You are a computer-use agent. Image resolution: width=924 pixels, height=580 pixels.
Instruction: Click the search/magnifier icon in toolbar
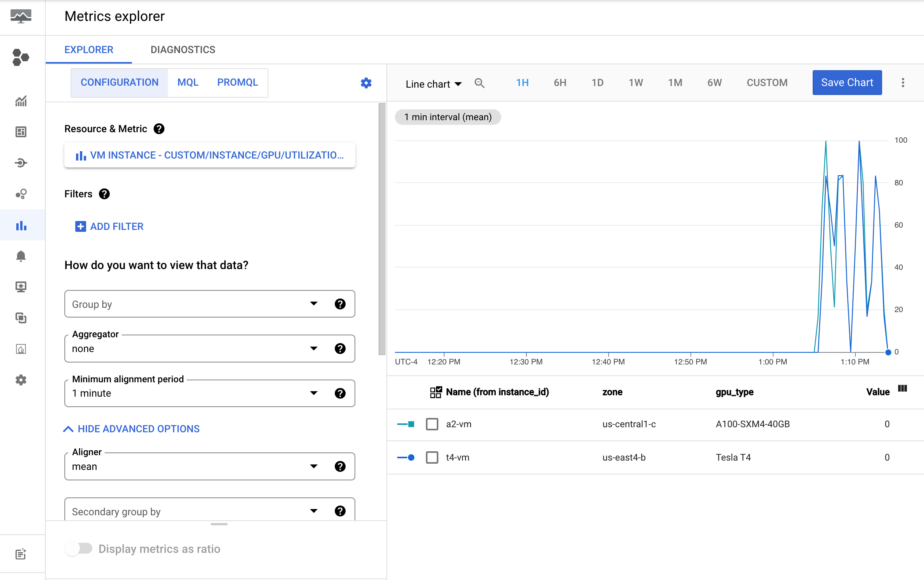(479, 81)
